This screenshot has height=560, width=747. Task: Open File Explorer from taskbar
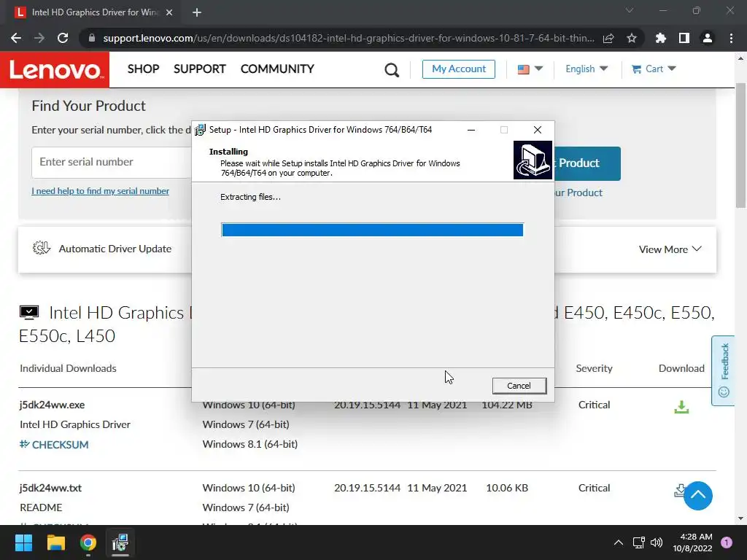point(55,542)
